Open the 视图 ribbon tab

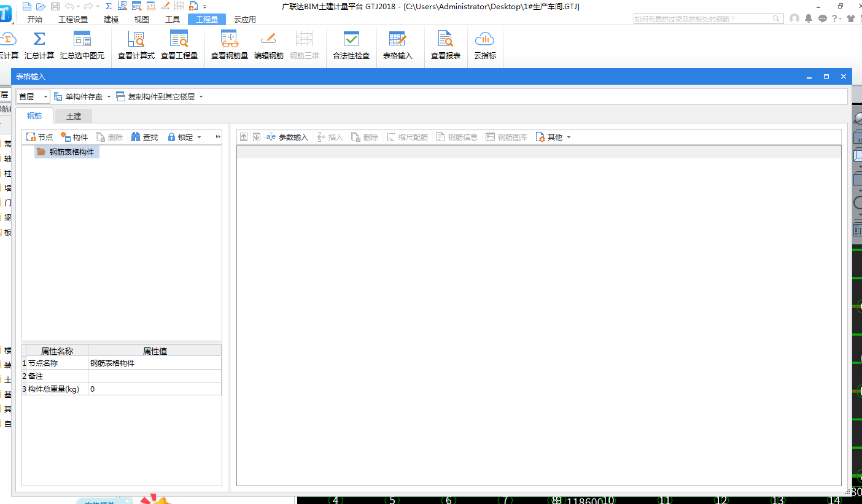pos(142,19)
